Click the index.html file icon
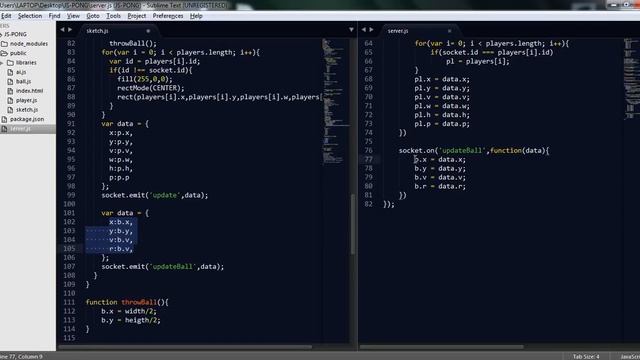640x360 pixels. coord(10,91)
